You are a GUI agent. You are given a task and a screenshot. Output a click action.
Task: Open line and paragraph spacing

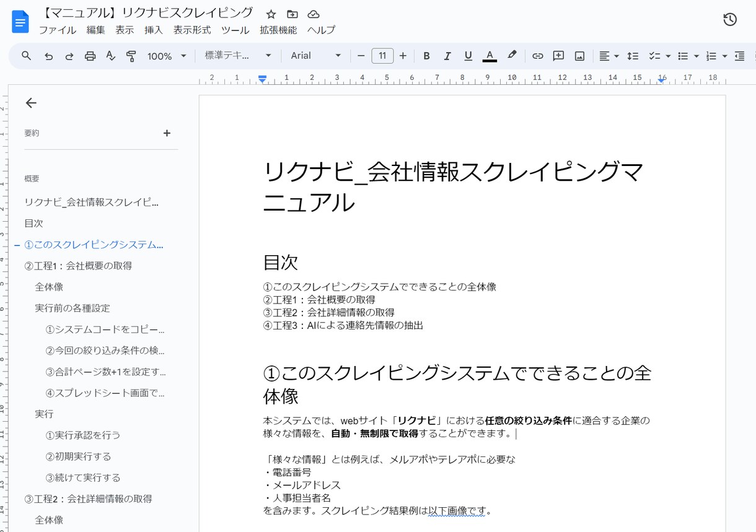click(x=633, y=56)
